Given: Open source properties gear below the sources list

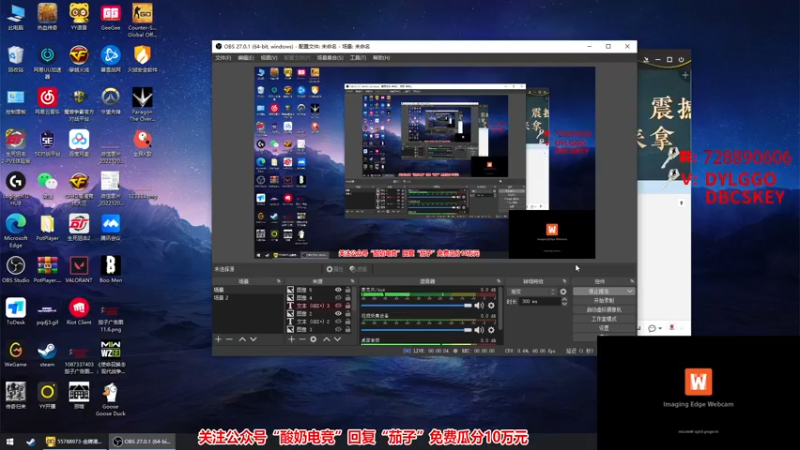Looking at the screenshot, I should click(x=313, y=339).
